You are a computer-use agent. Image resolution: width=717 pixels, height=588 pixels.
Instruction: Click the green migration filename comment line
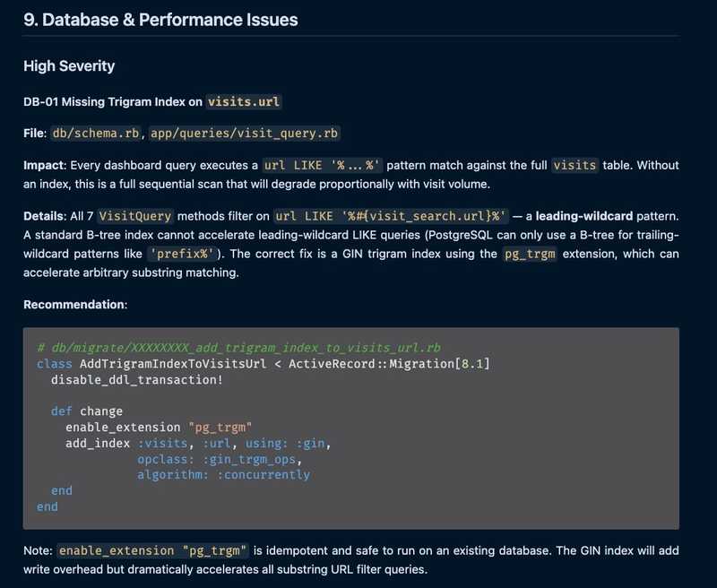(x=238, y=348)
